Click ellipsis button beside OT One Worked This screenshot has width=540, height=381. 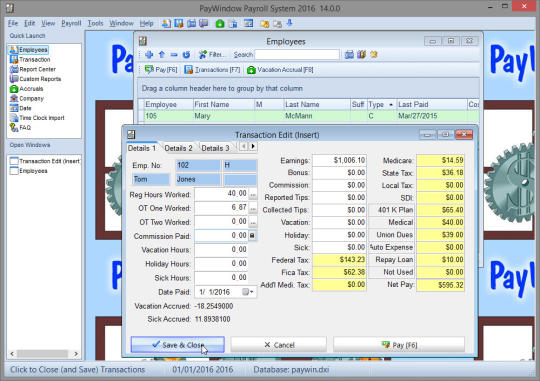(x=253, y=208)
